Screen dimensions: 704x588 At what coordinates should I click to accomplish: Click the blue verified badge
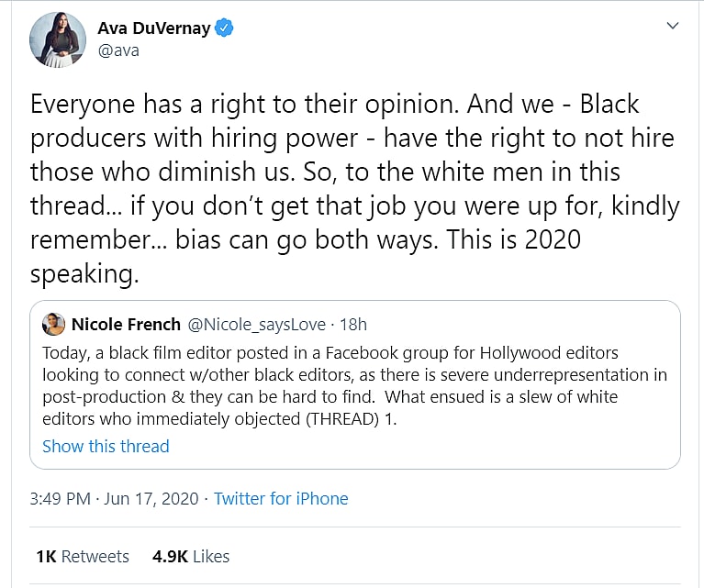(224, 28)
